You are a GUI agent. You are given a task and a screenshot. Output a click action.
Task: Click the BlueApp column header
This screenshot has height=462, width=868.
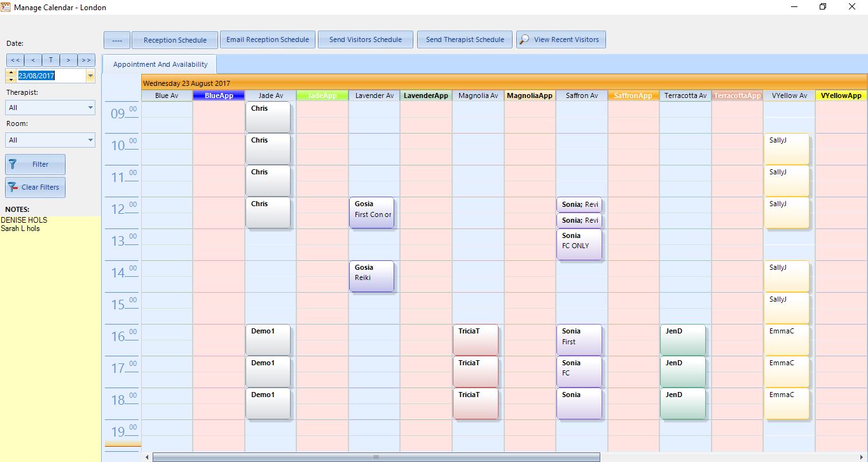tap(219, 96)
